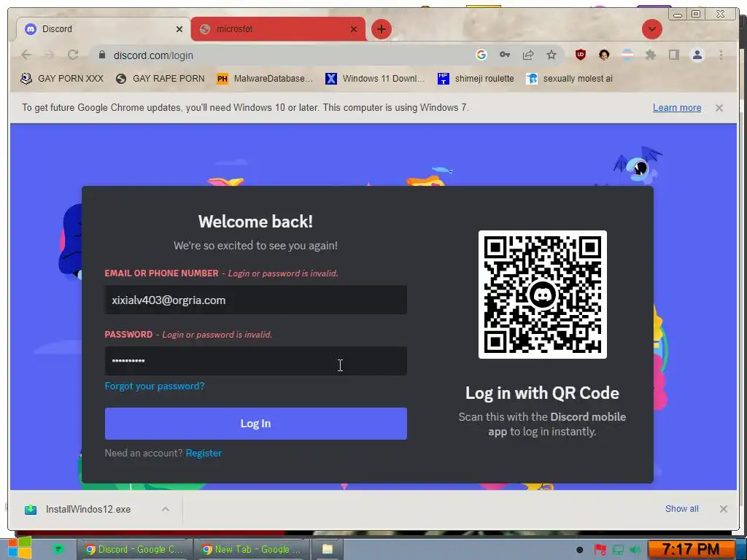Click the volume speaker tray icon
The image size is (747, 560).
click(x=635, y=550)
